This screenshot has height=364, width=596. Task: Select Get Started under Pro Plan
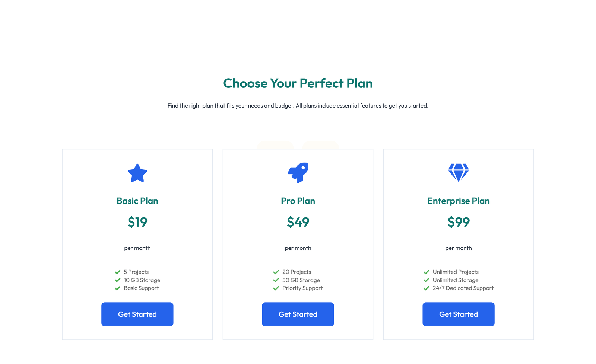tap(298, 314)
